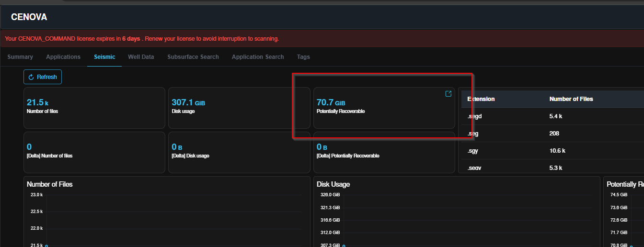Click the Refresh button
644x247 pixels.
(x=43, y=77)
